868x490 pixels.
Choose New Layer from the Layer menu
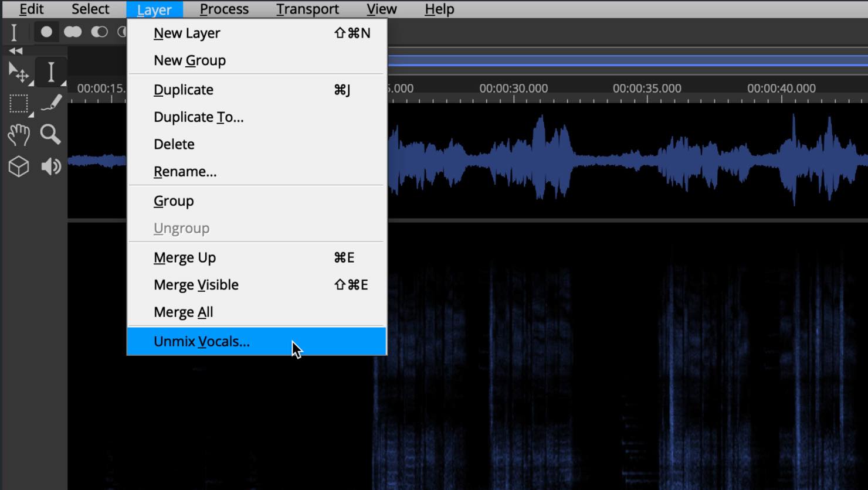coord(257,33)
